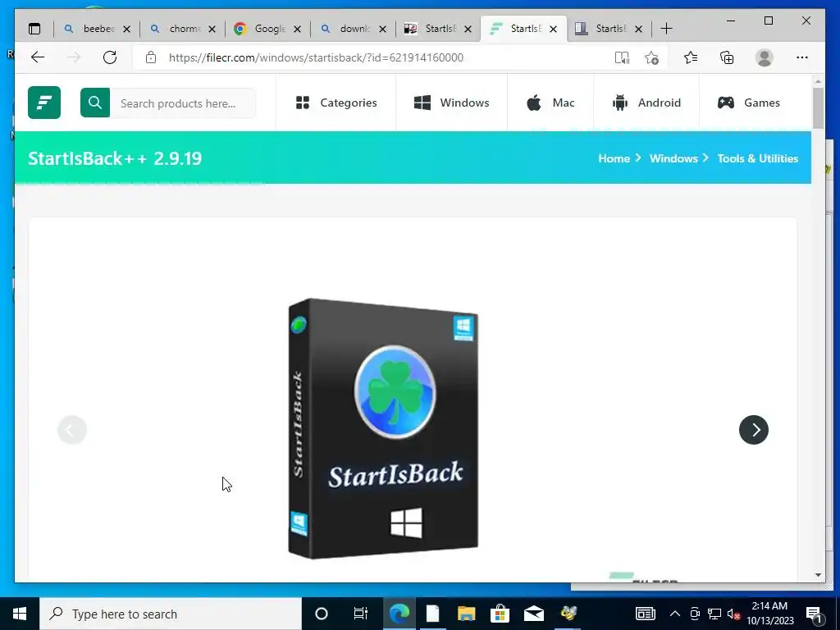Viewport: 840px width, 630px height.
Task: Open the muted volume tray icon
Action: (x=733, y=614)
